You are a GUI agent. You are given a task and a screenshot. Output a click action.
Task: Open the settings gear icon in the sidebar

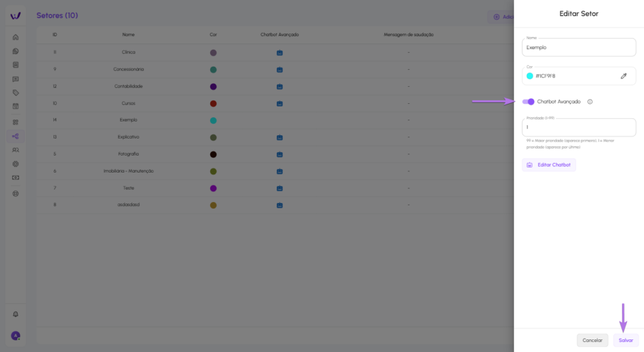16,164
